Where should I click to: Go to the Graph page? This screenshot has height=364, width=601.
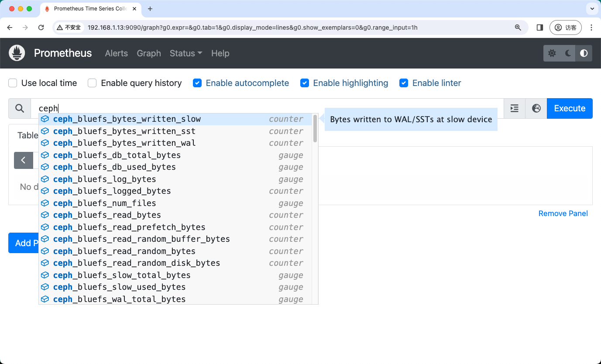click(149, 53)
